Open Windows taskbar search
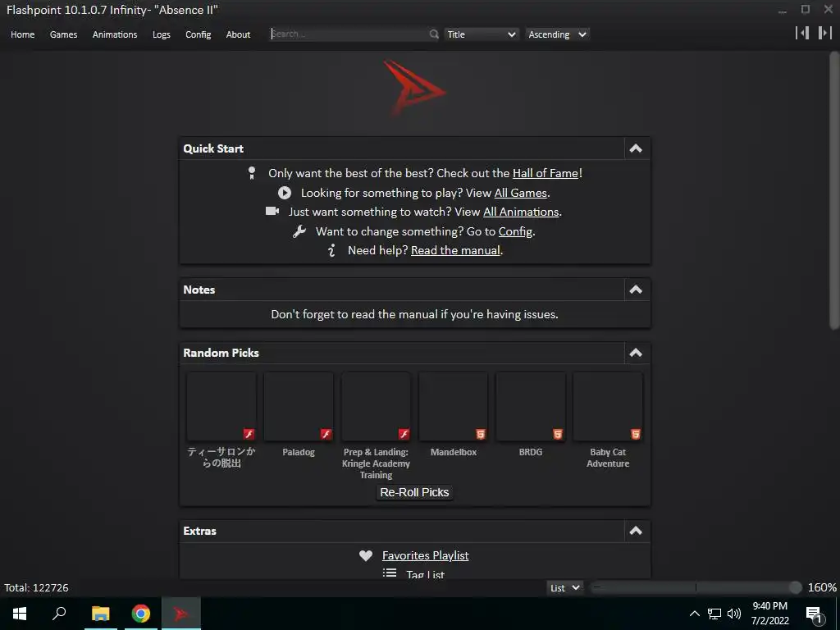Image resolution: width=840 pixels, height=630 pixels. click(59, 614)
